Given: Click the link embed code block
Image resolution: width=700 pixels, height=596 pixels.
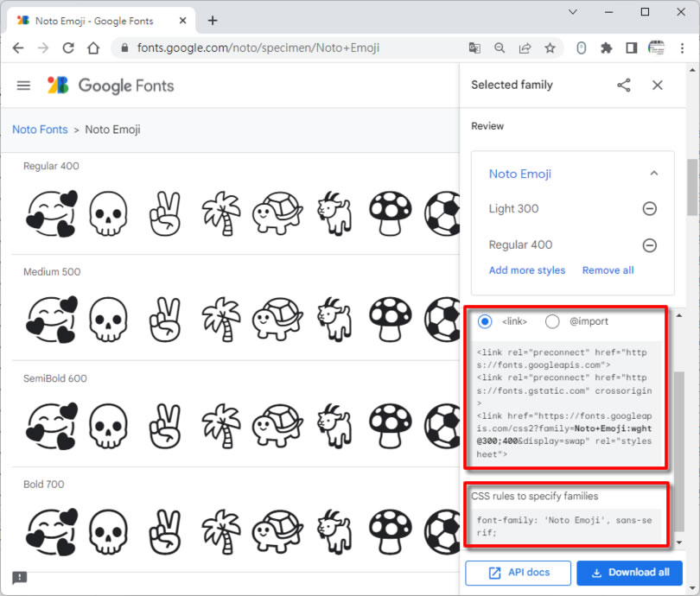Looking at the screenshot, I should click(x=566, y=403).
